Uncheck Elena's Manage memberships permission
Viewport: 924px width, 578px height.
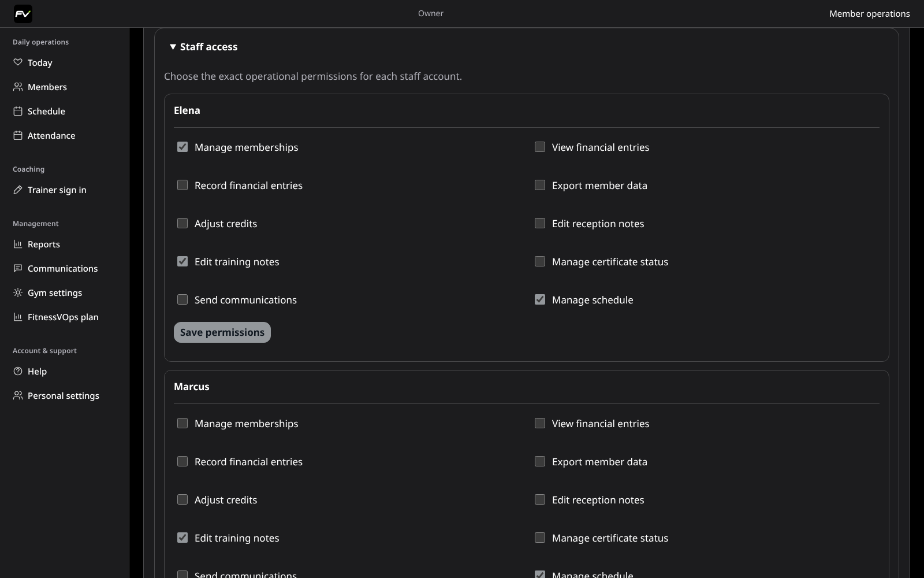[x=182, y=147]
